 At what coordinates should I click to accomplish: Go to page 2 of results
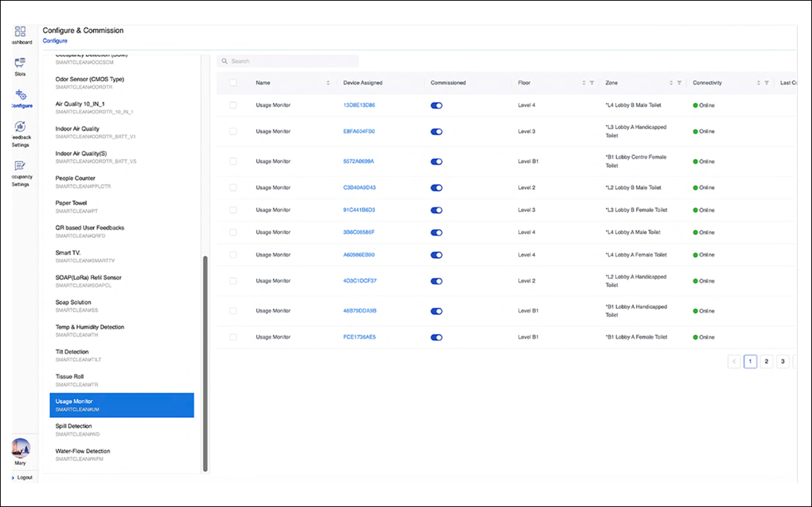click(x=766, y=361)
